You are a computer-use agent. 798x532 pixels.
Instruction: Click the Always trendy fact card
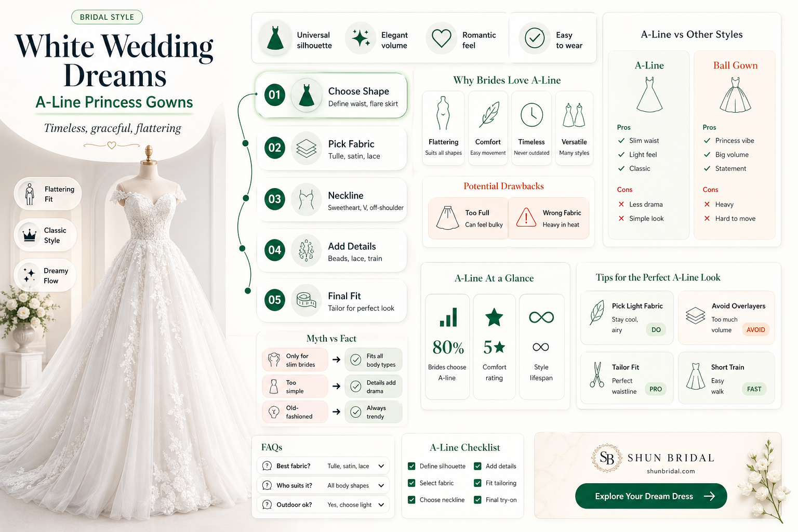coord(374,412)
